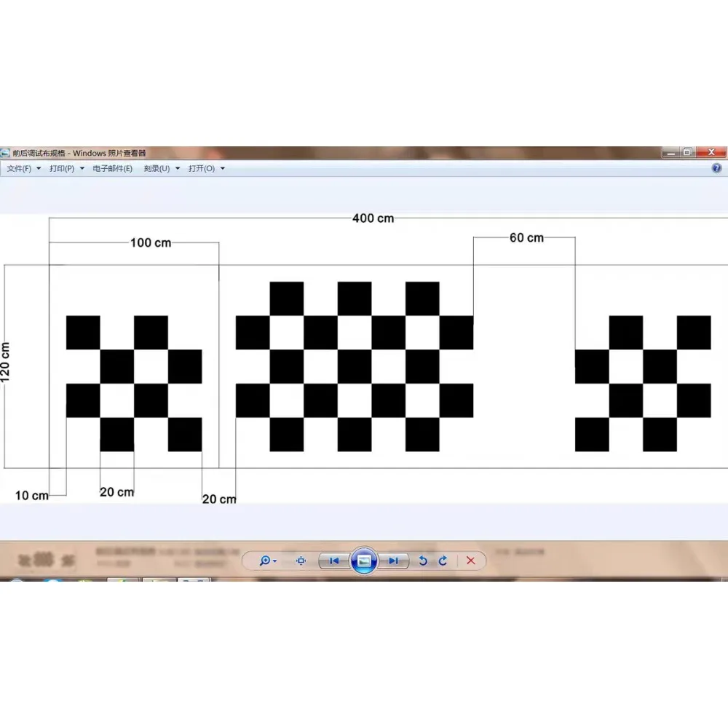This screenshot has width=728, height=728.
Task: Open the 打印(P) menu
Action: click(62, 169)
